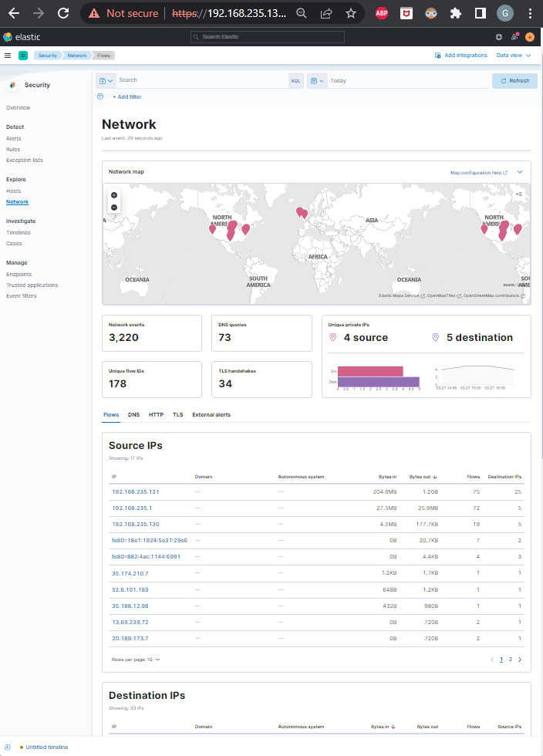
Task: Open source IP 192.168.235.131 link
Action: pos(135,491)
